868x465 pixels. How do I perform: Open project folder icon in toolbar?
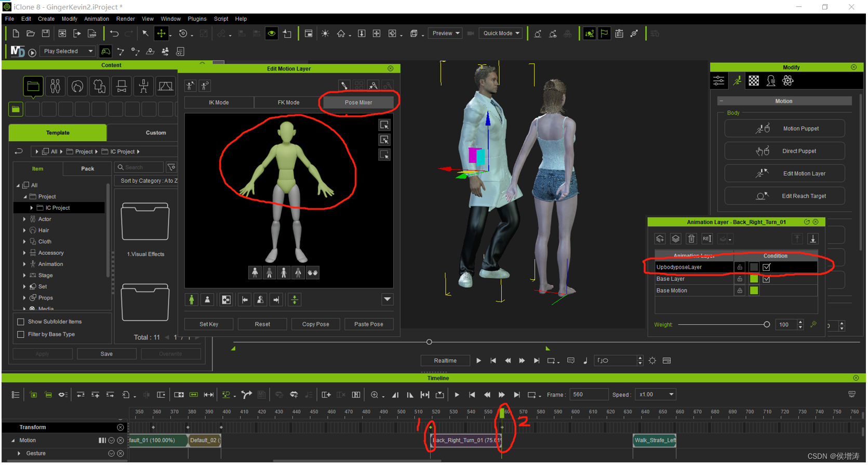(x=31, y=34)
